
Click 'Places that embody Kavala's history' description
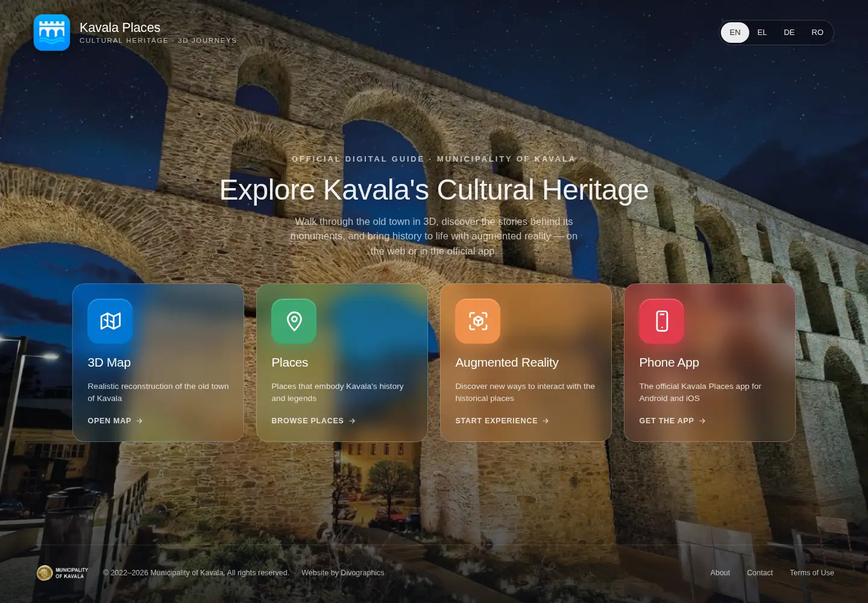(x=338, y=392)
